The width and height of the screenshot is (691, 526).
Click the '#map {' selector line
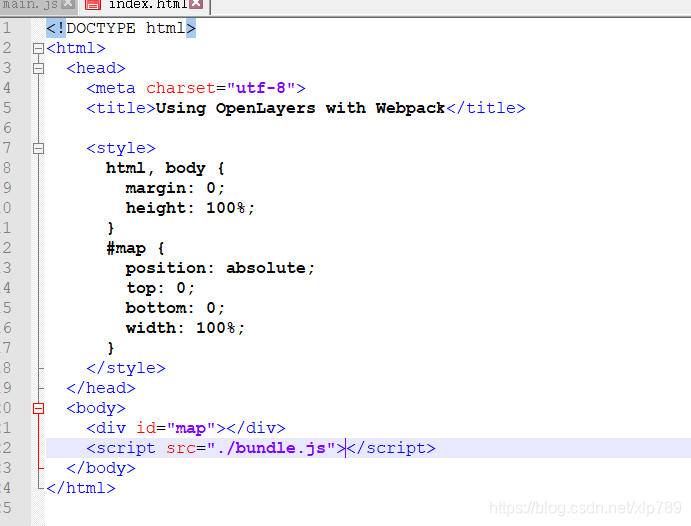coord(135,248)
